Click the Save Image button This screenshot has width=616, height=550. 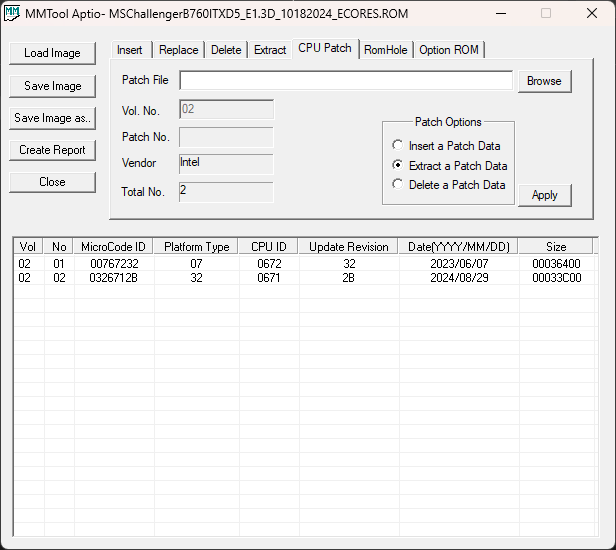(52, 86)
